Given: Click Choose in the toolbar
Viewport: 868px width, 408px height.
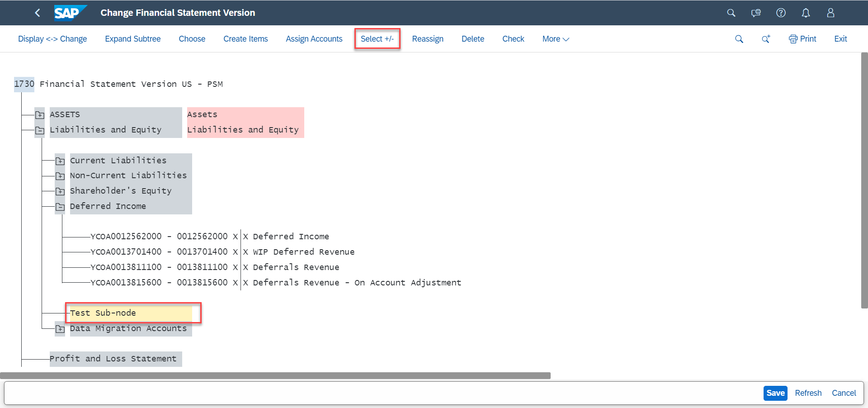Looking at the screenshot, I should pyautogui.click(x=192, y=39).
